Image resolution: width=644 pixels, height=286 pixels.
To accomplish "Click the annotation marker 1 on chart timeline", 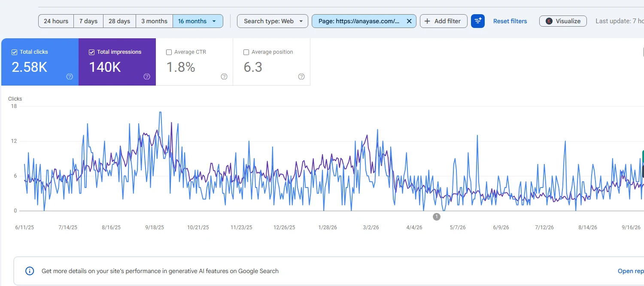I will coord(437,217).
